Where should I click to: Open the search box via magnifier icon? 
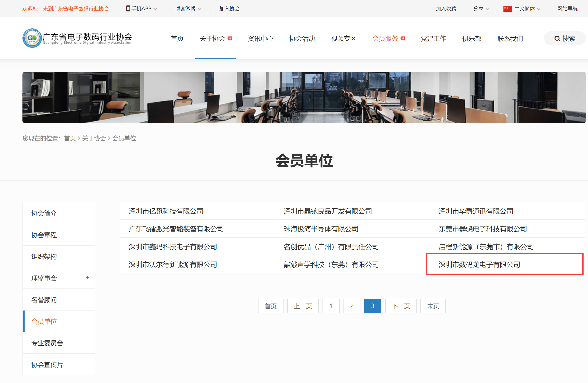click(557, 38)
